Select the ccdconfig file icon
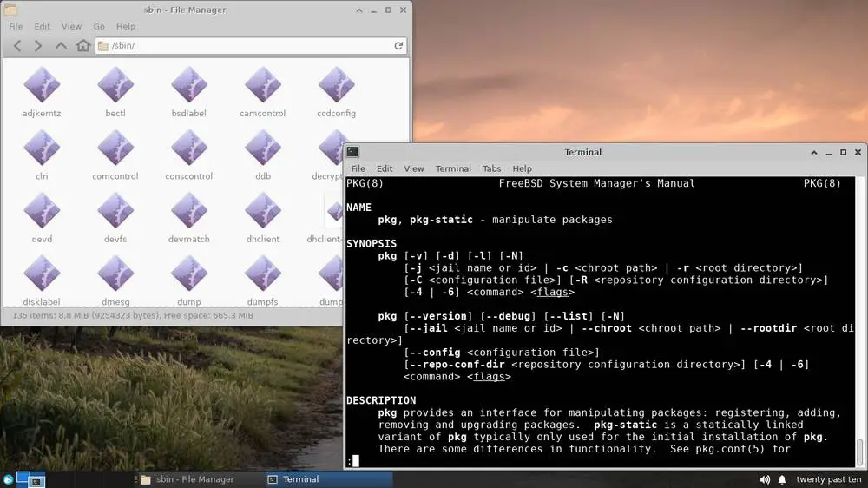The height and width of the screenshot is (488, 868). click(x=336, y=85)
